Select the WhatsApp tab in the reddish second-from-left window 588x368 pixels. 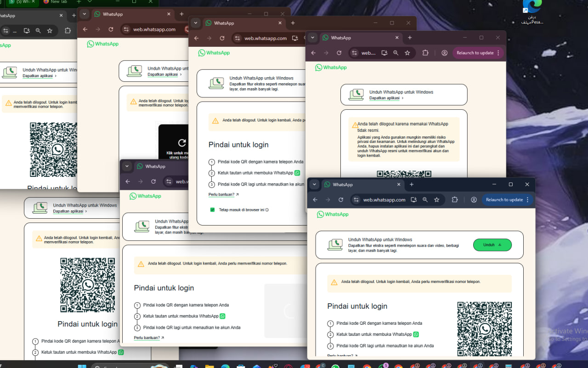pyautogui.click(x=133, y=14)
